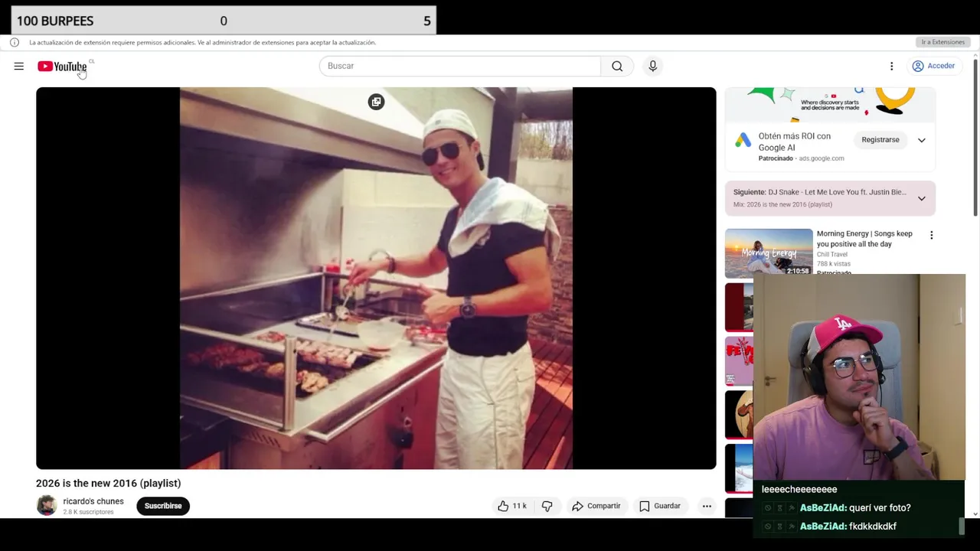
Task: Save the video with Guardar
Action: 660,506
